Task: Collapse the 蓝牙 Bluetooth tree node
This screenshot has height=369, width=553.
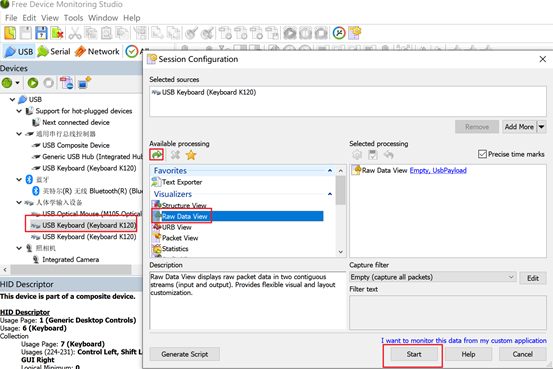Action: tap(19, 180)
